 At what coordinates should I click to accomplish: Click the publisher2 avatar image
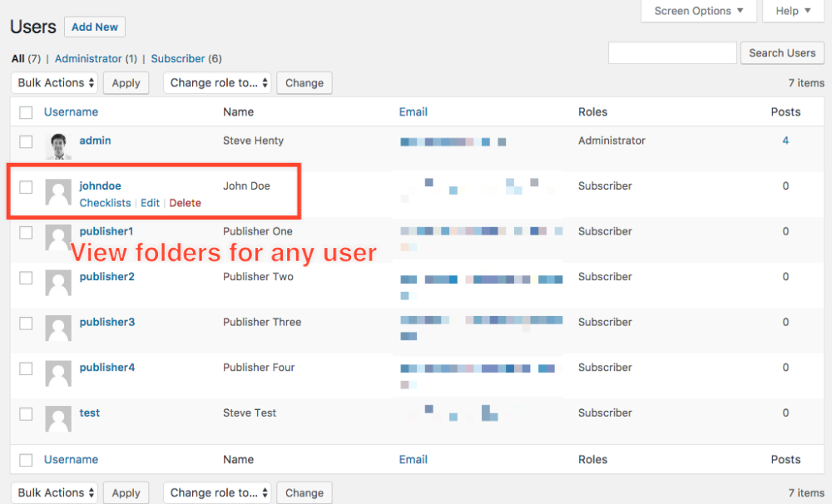coord(58,282)
